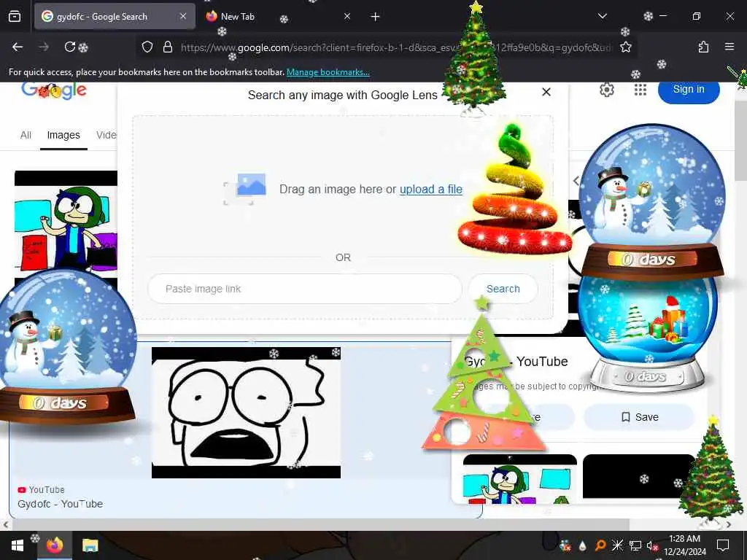Click the vertical page scrollbar thumb
Screen dimensions: 747x560
741,141
